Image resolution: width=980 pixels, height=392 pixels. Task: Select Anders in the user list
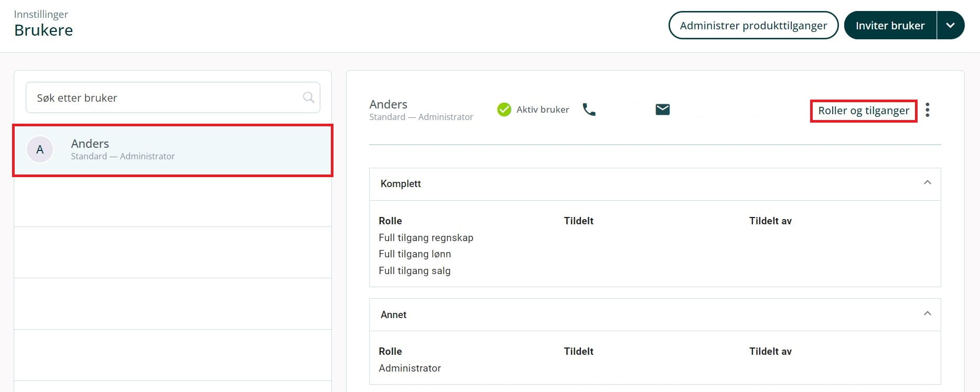173,150
